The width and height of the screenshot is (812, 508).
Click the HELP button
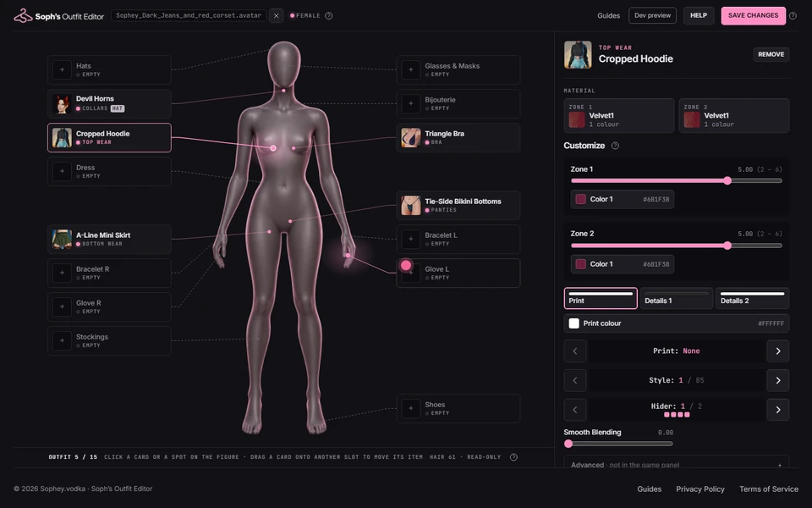tap(699, 15)
